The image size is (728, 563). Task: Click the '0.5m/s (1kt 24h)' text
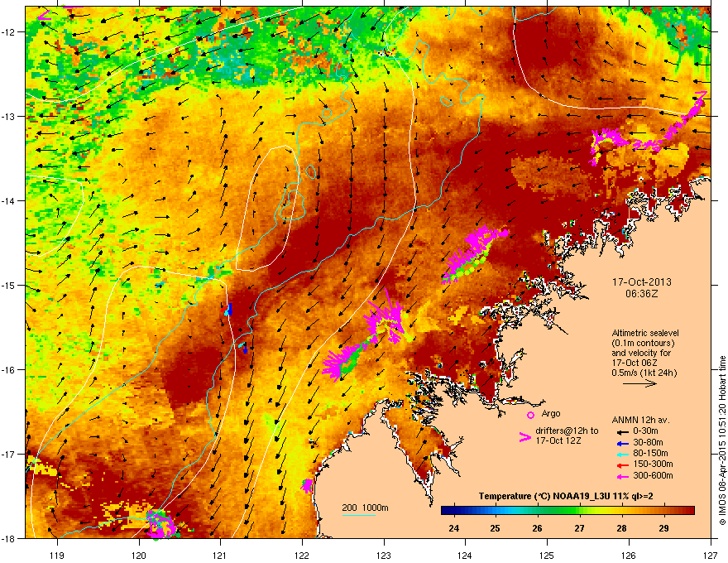point(644,373)
